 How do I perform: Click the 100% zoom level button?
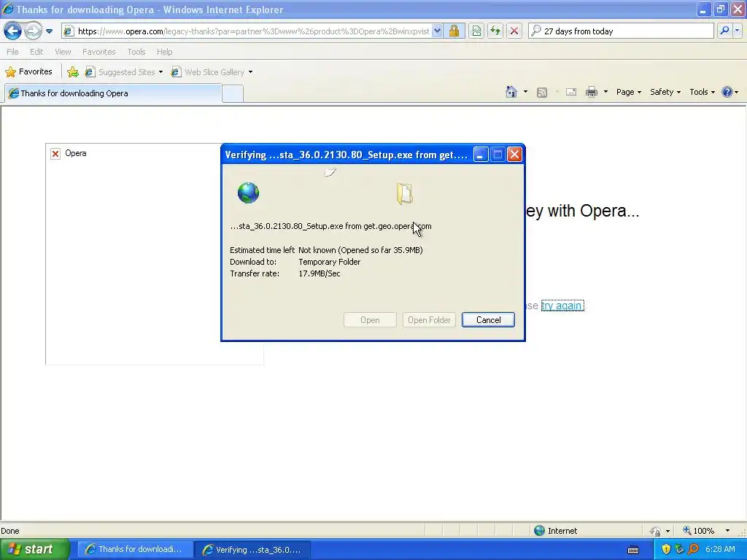699,531
